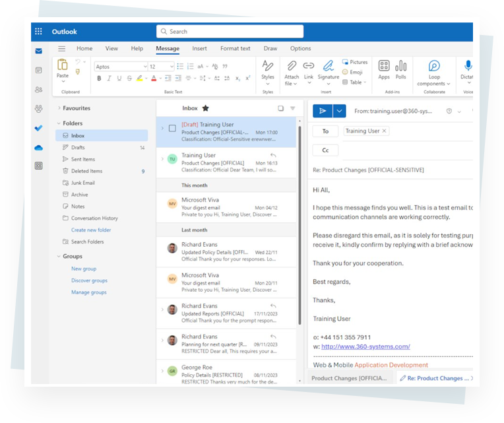The height and width of the screenshot is (423, 504).
Task: Tick the checkbox on the Draft Training User email
Action: tap(172, 129)
